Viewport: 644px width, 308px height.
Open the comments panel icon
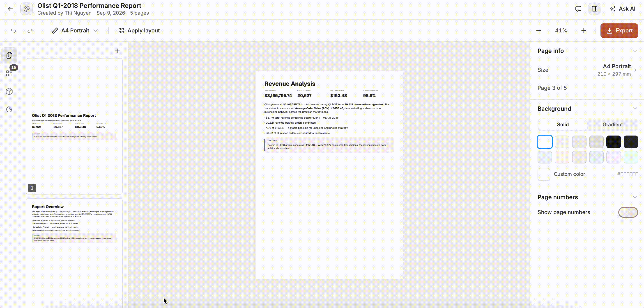[578, 9]
